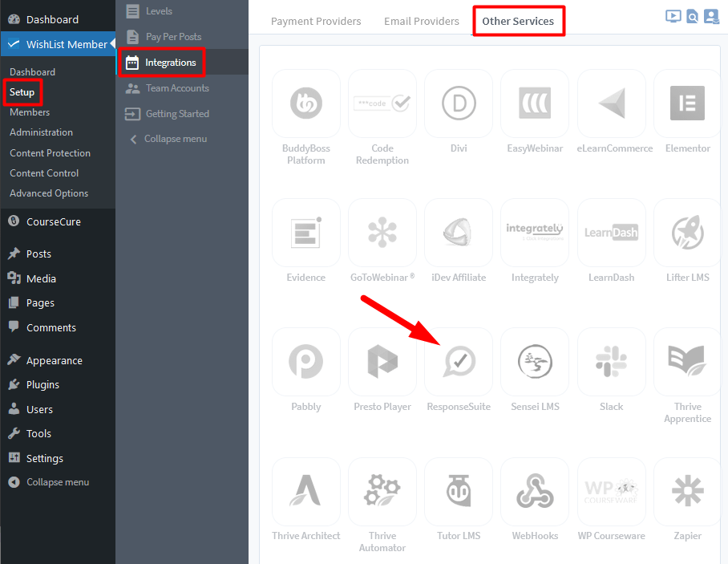Select the Elementor integration icon

(688, 103)
